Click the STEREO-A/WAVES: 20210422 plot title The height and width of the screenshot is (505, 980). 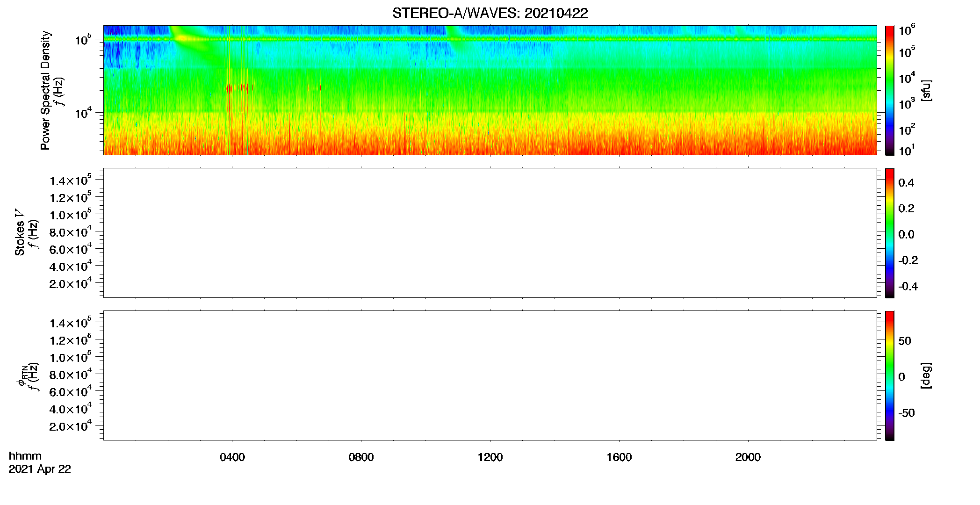490,13
